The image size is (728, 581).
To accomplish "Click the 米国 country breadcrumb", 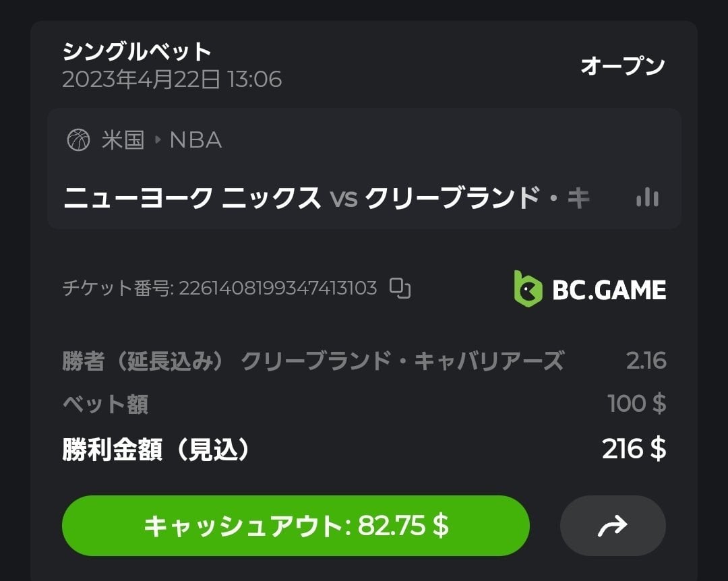I will [123, 140].
